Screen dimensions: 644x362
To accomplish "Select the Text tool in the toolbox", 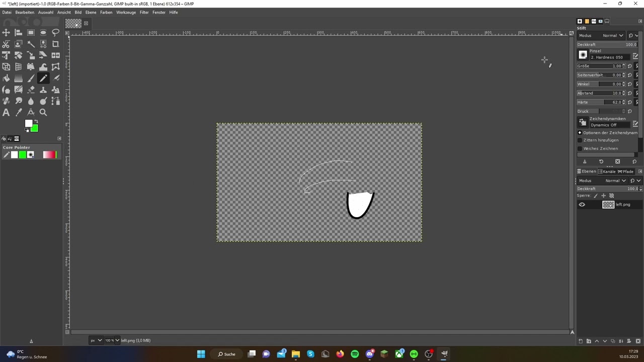I will pyautogui.click(x=6, y=113).
